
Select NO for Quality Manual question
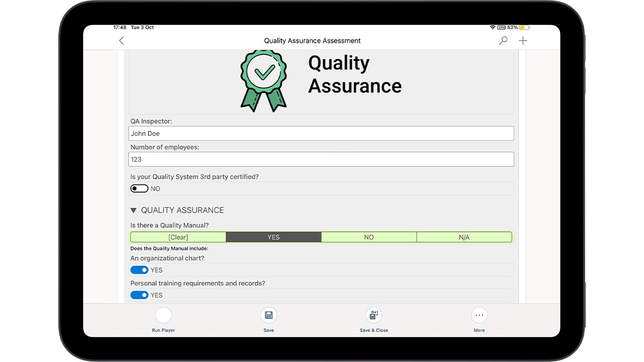[369, 237]
